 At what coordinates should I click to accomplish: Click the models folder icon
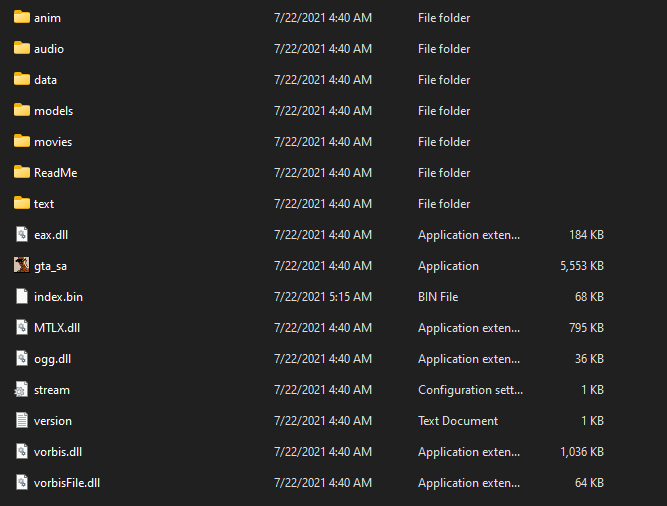[22, 110]
